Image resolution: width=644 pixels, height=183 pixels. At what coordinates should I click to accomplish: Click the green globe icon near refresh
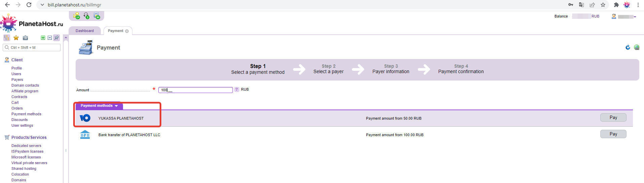point(636,48)
